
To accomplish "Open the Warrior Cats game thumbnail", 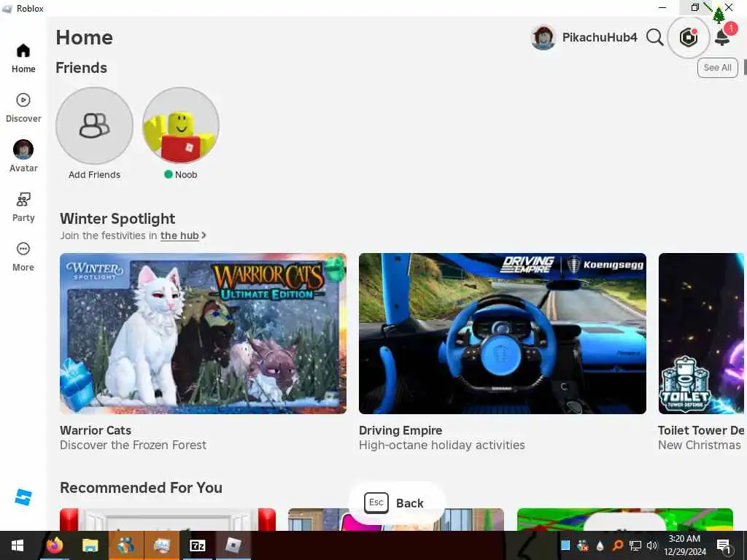I will pyautogui.click(x=203, y=333).
